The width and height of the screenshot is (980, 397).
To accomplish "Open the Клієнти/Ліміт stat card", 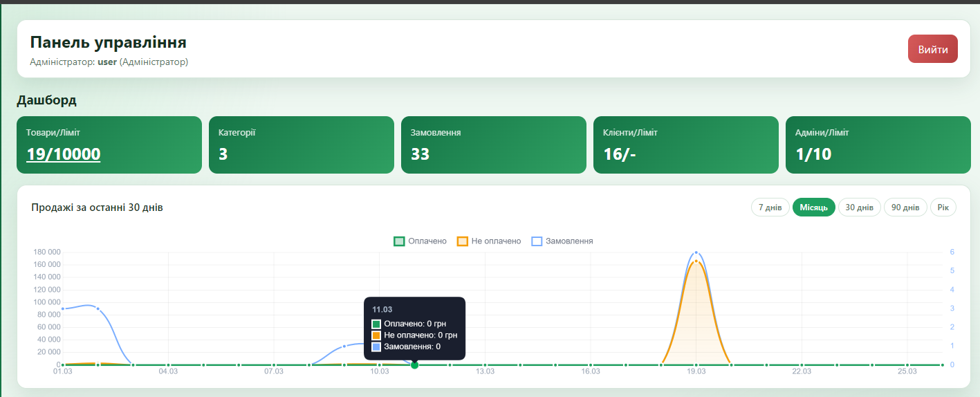I will [x=686, y=145].
